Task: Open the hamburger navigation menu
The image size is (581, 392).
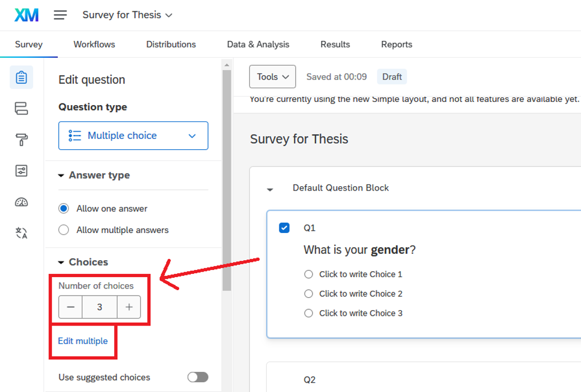Action: (x=60, y=15)
